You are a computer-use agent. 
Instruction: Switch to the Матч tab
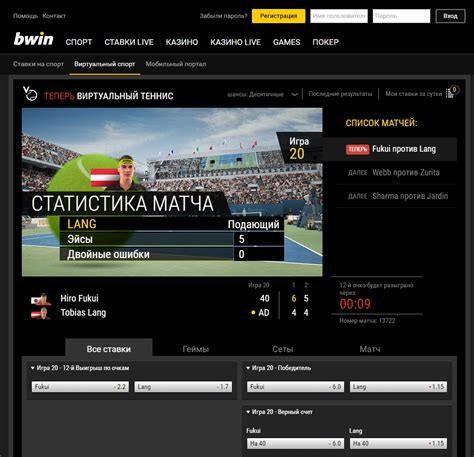tap(370, 349)
